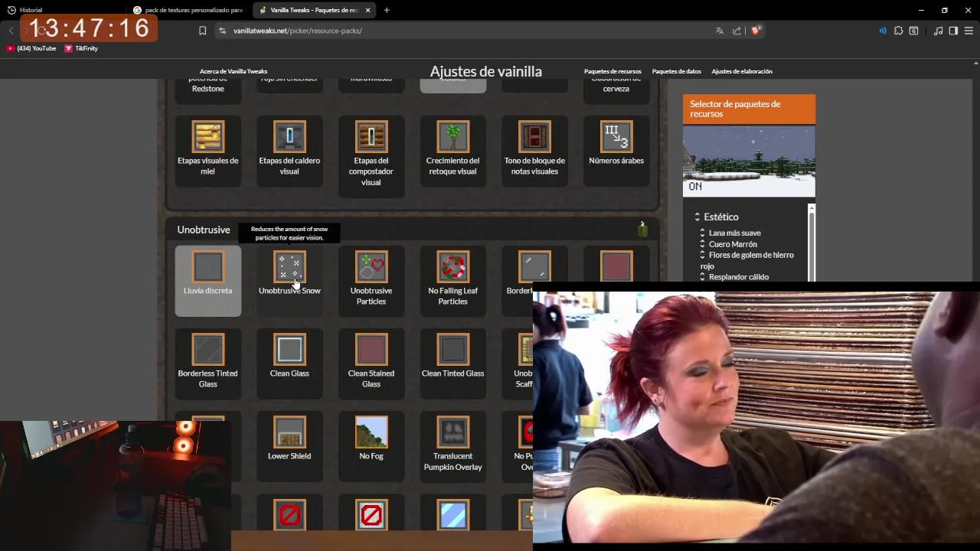The image size is (980, 551).
Task: Click the Crecimiento del retoque visual icon
Action: (452, 137)
